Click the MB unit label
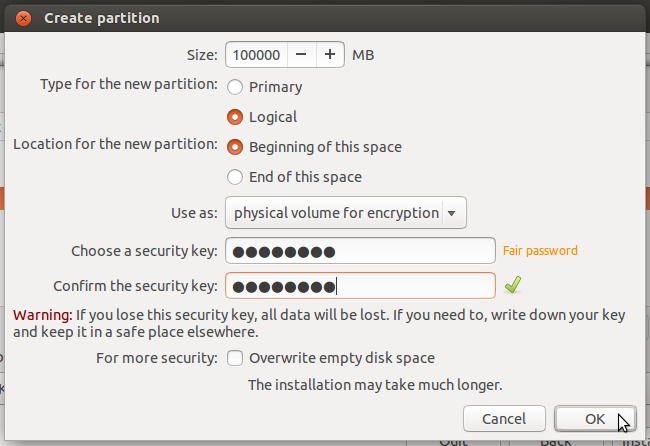The height and width of the screenshot is (446, 650). pyautogui.click(x=364, y=55)
